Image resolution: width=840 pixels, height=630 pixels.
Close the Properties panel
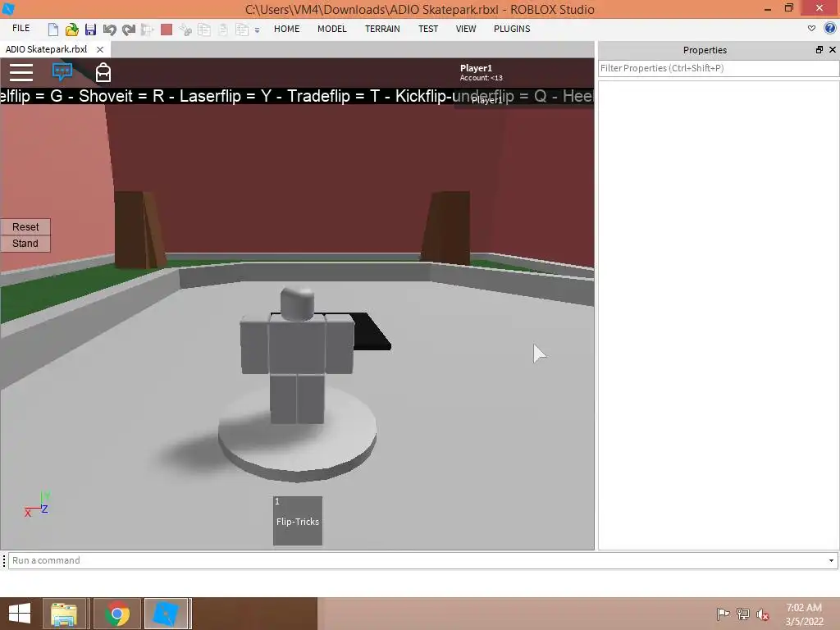pyautogui.click(x=833, y=50)
